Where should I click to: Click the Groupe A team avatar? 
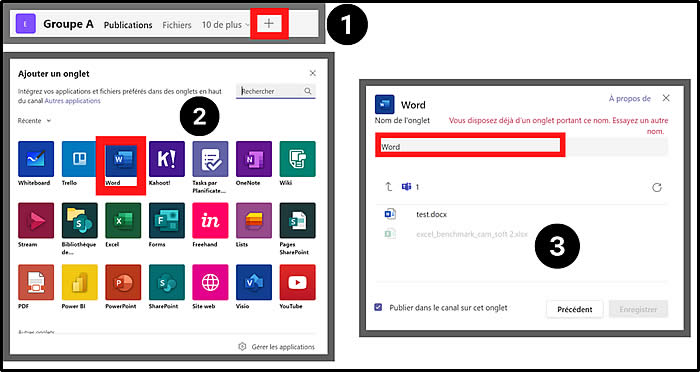tap(25, 24)
